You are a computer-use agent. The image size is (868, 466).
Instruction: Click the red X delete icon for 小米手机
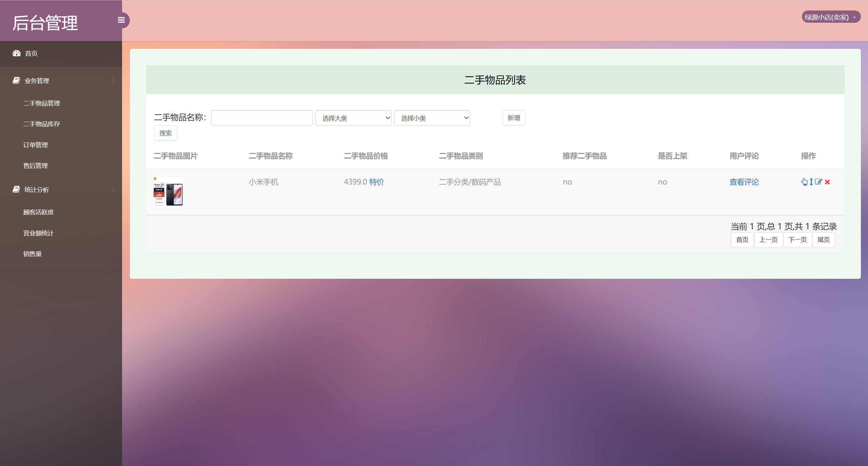[827, 182]
